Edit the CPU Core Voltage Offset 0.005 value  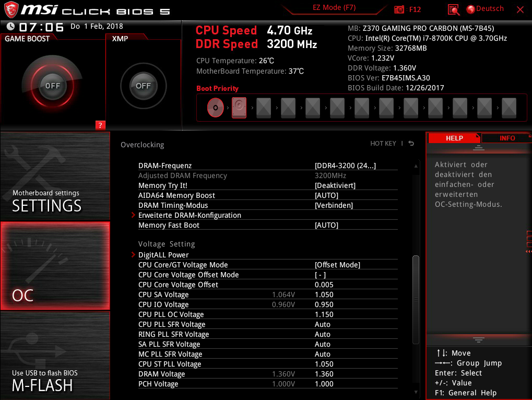coord(324,285)
